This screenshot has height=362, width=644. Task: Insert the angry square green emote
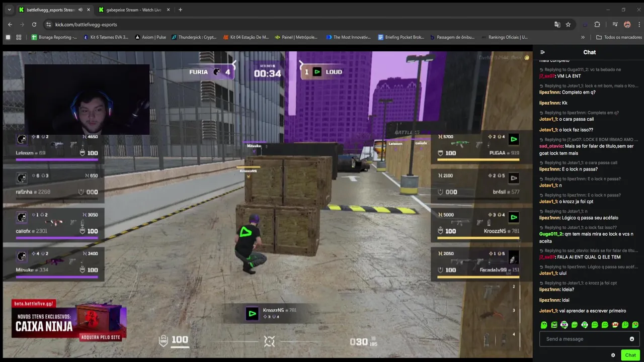[554, 325]
